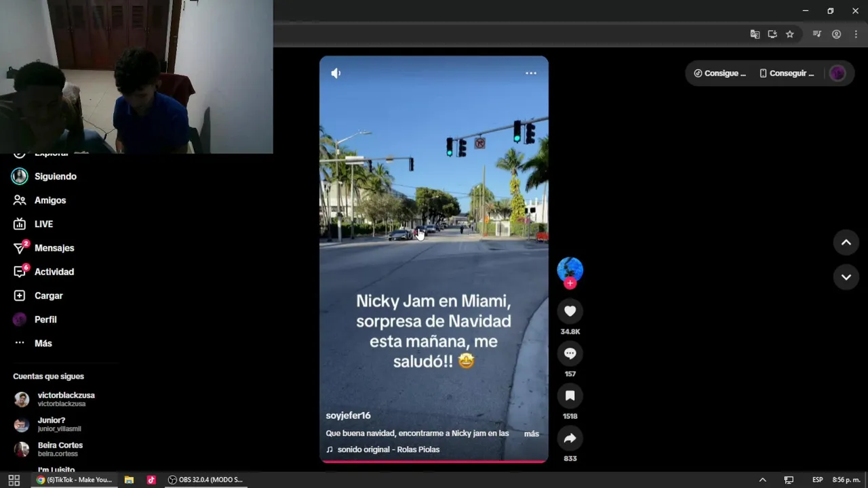Open File Explorer from the taskbar
This screenshot has height=488, width=868.
tap(129, 480)
